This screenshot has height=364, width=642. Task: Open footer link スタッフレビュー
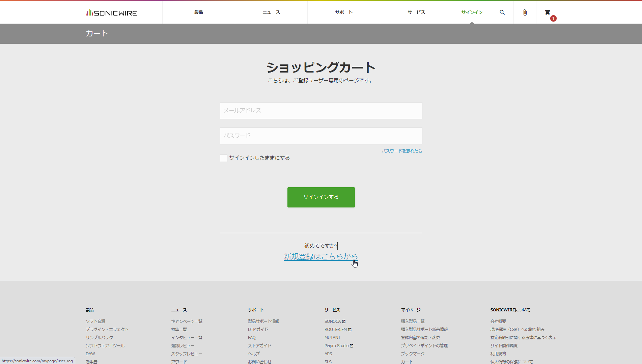click(x=187, y=354)
